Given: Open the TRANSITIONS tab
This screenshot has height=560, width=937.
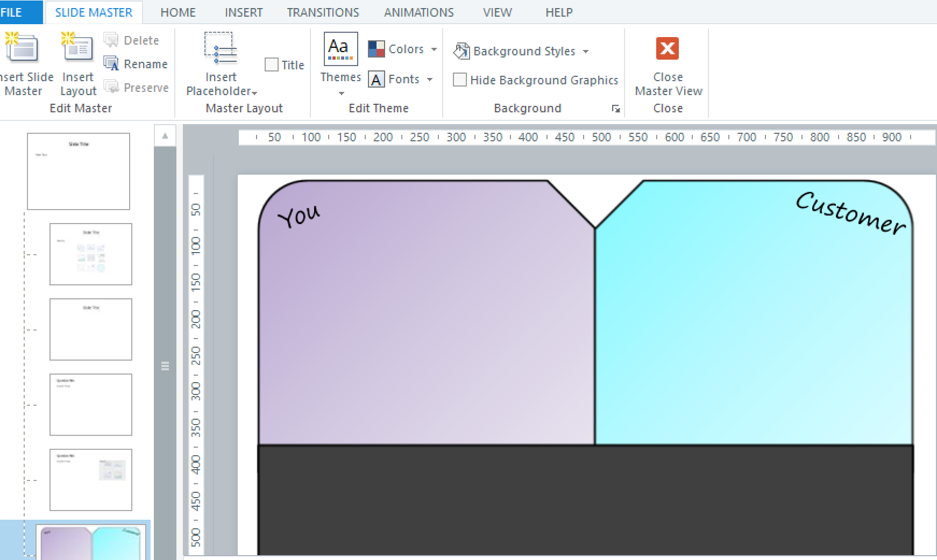Looking at the screenshot, I should click(323, 12).
